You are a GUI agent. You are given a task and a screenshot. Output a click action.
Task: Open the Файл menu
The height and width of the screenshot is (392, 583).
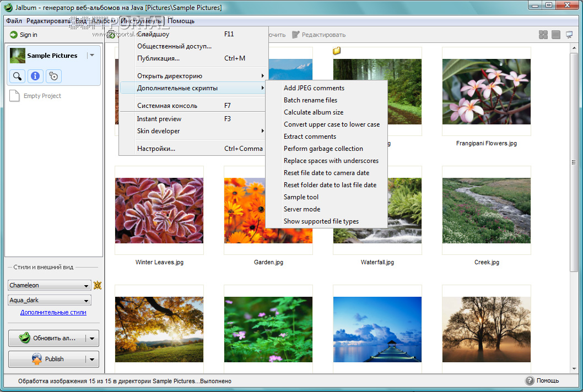(x=14, y=21)
